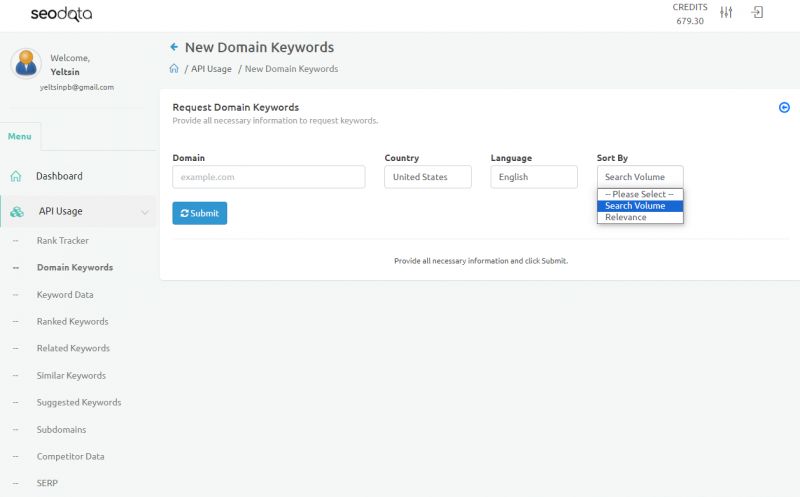Click the logout icon in top bar
The image size is (800, 497).
point(757,12)
